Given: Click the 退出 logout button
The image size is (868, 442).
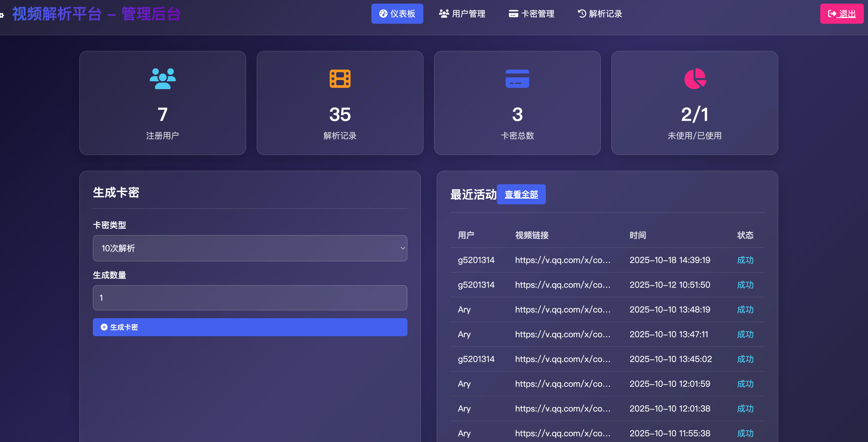Looking at the screenshot, I should pyautogui.click(x=842, y=14).
